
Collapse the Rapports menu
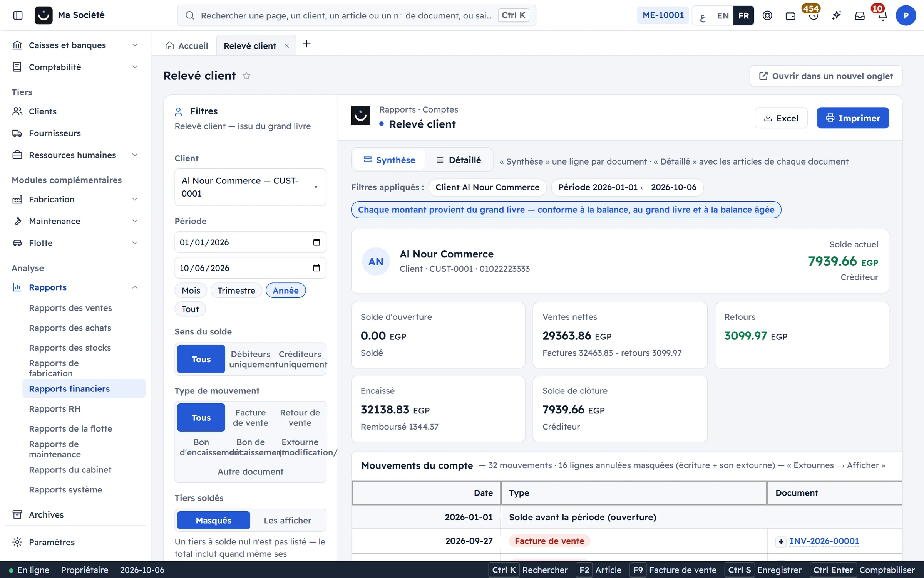point(75,287)
